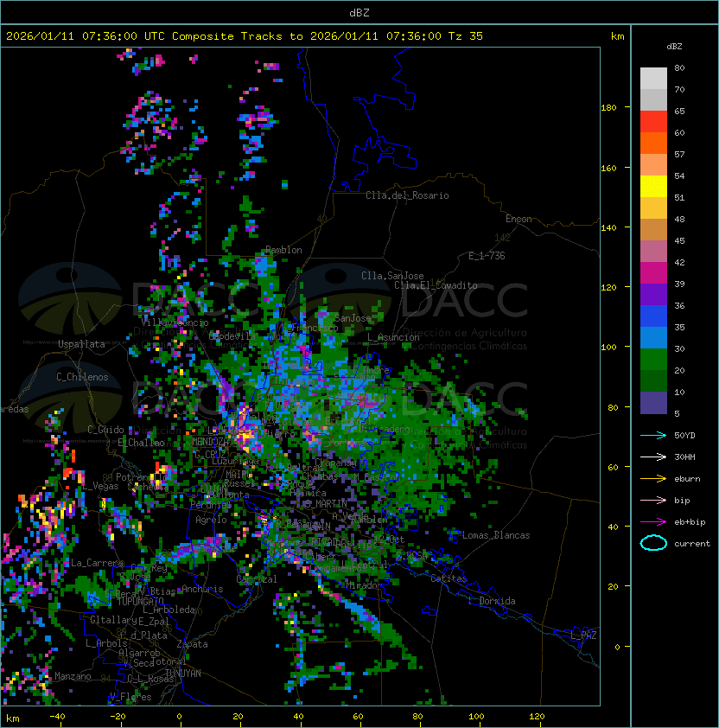Click the E_1-736 label on map
This screenshot has width=719, height=728.
(x=487, y=256)
